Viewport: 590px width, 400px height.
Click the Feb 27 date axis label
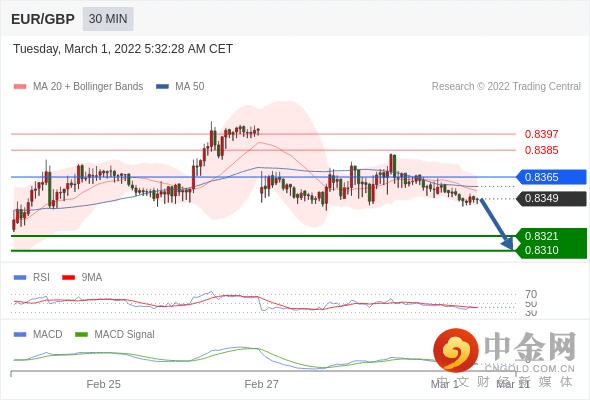coord(262,384)
